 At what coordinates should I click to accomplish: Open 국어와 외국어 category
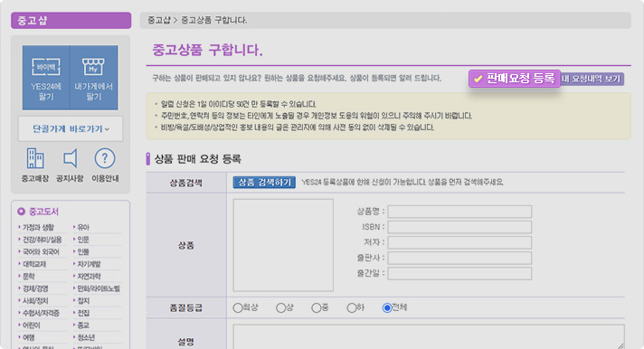pyautogui.click(x=41, y=251)
